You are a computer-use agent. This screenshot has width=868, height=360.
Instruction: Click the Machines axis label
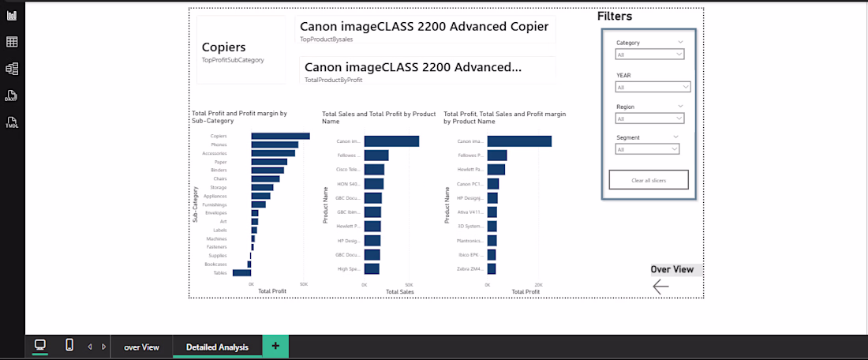coord(216,238)
